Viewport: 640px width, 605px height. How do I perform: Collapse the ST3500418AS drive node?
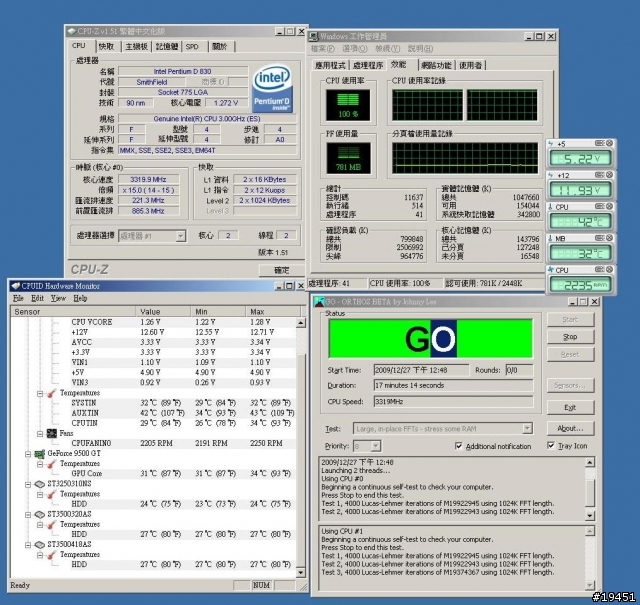[x=28, y=545]
